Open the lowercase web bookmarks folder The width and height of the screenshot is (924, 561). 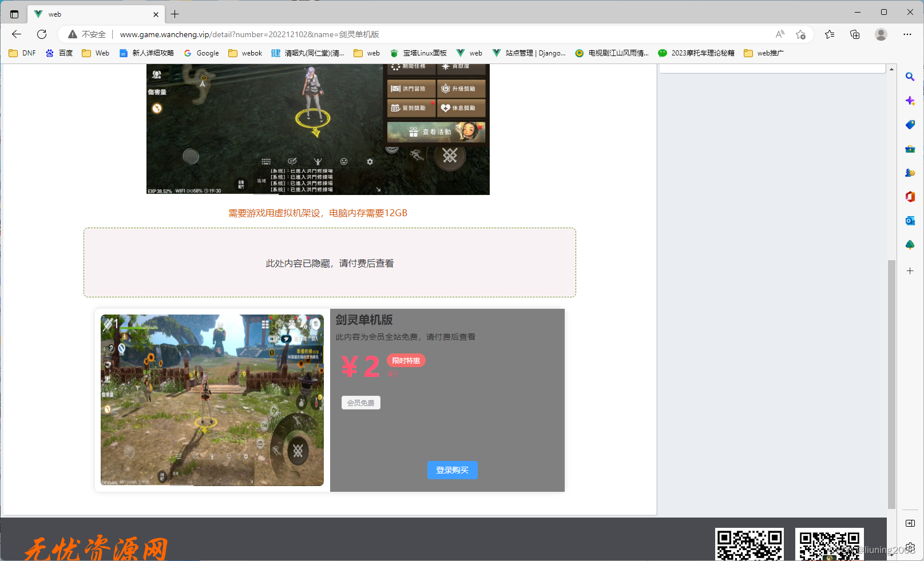click(x=367, y=53)
